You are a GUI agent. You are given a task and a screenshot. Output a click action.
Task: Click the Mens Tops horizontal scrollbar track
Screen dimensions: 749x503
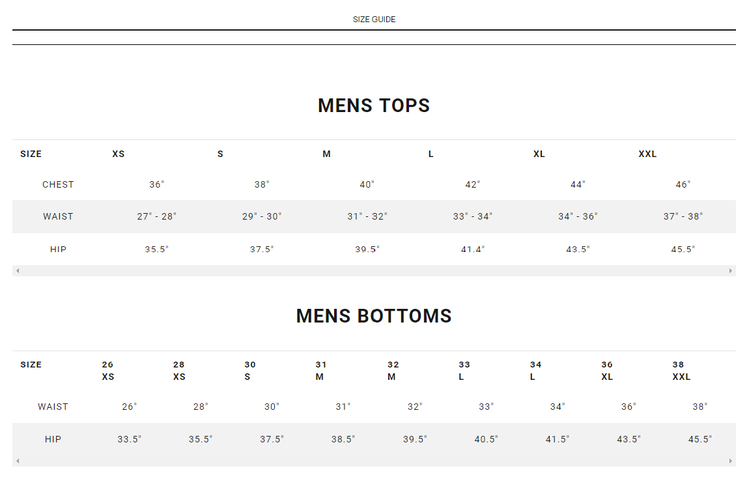pyautogui.click(x=374, y=271)
